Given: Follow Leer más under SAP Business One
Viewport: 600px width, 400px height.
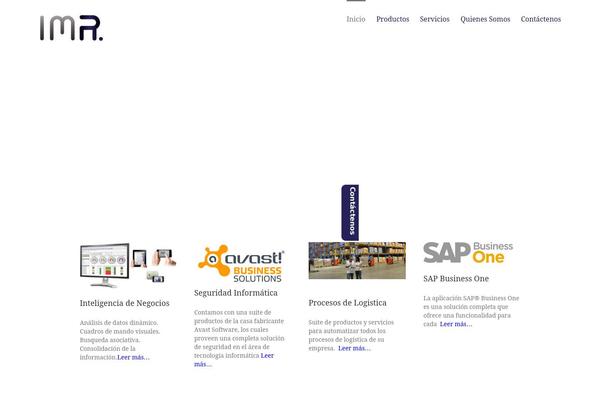Looking at the screenshot, I should pyautogui.click(x=456, y=324).
